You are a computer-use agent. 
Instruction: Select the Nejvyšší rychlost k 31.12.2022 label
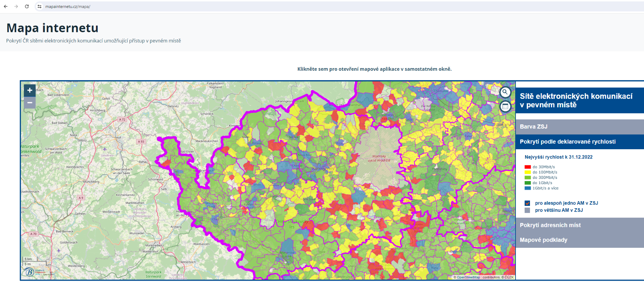(x=558, y=157)
